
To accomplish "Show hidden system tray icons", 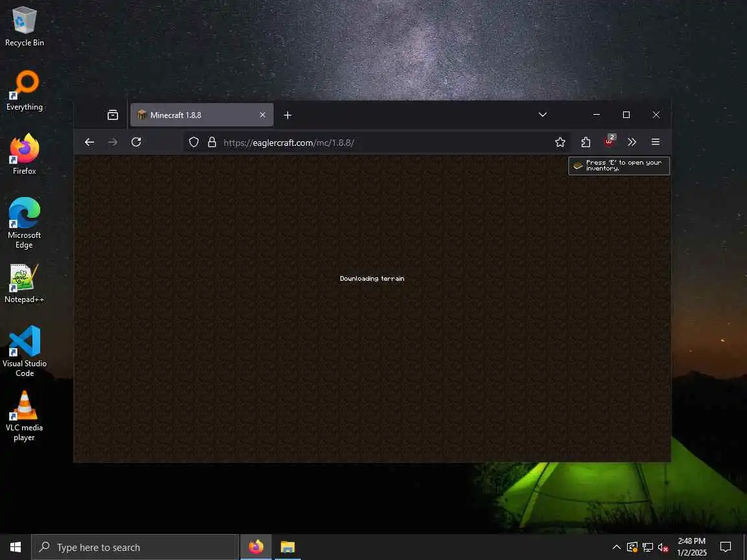I will click(x=616, y=547).
